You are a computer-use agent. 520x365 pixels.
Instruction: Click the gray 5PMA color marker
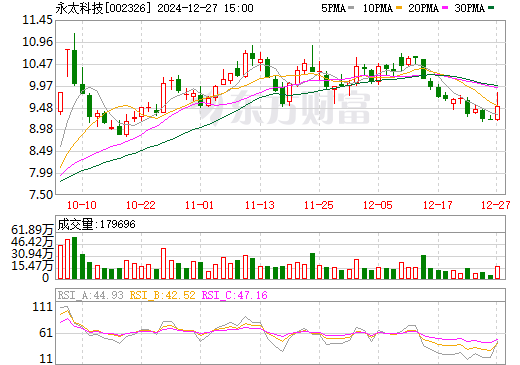[351, 8]
